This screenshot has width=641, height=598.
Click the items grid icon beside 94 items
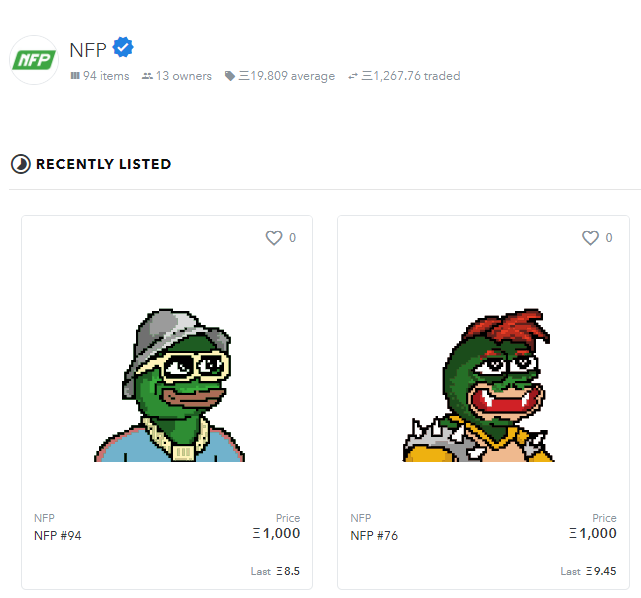click(x=75, y=76)
